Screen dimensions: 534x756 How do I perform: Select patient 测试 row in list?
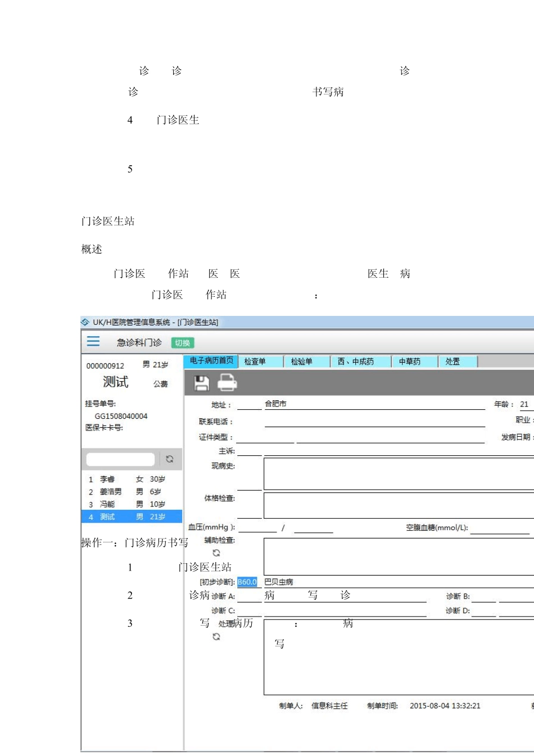[x=132, y=517]
